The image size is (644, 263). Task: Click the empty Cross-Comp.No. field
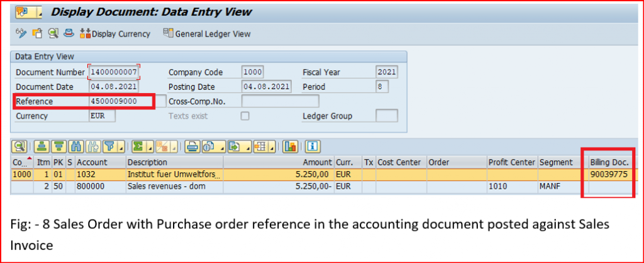[280, 101]
